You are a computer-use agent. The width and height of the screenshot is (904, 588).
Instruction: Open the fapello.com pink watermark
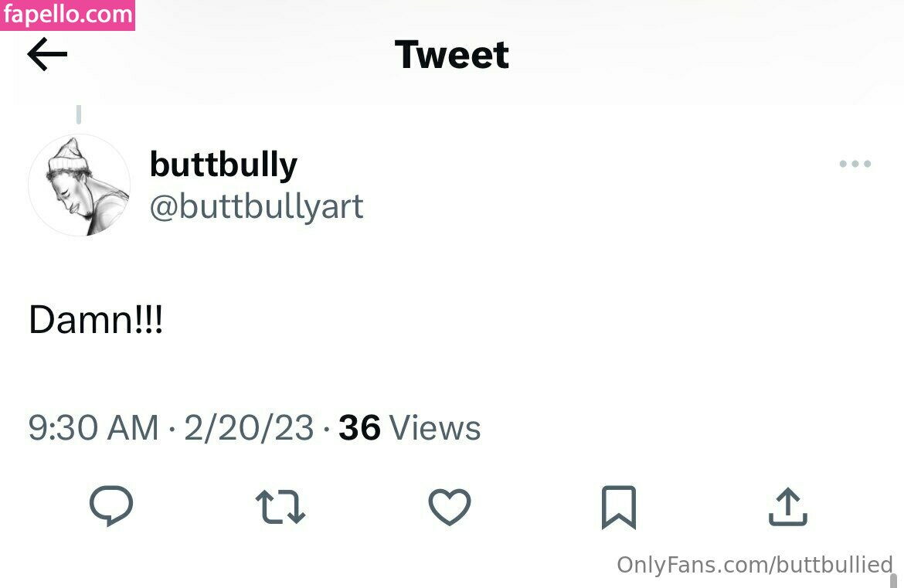67,15
